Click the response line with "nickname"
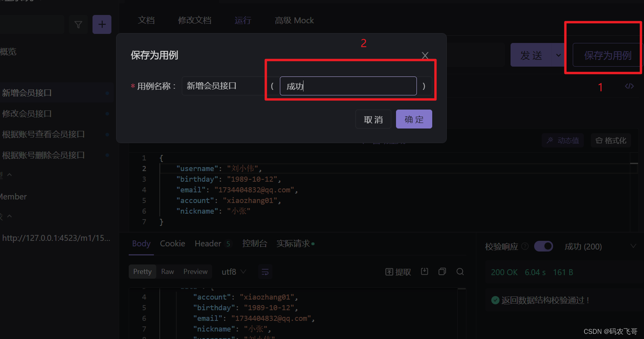The height and width of the screenshot is (339, 644). coord(232,329)
